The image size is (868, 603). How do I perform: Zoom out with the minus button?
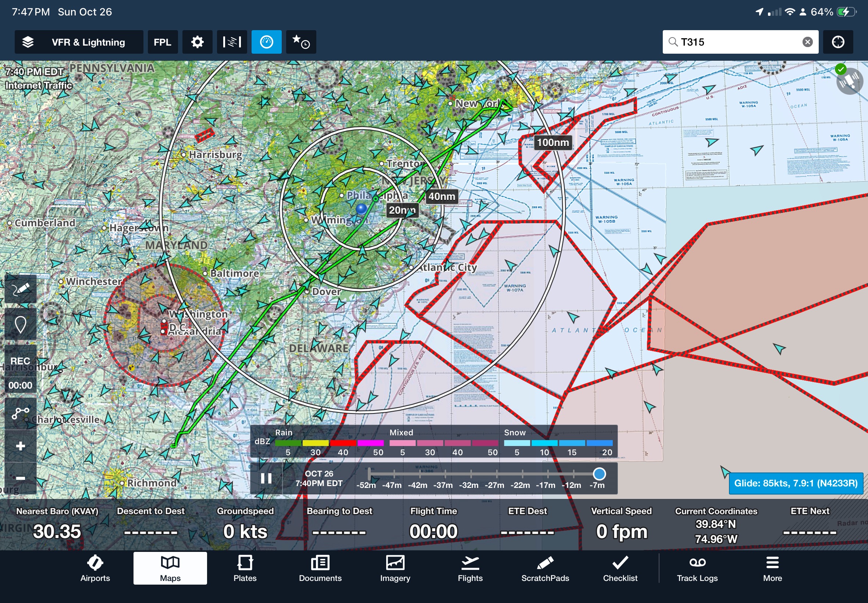click(x=20, y=478)
